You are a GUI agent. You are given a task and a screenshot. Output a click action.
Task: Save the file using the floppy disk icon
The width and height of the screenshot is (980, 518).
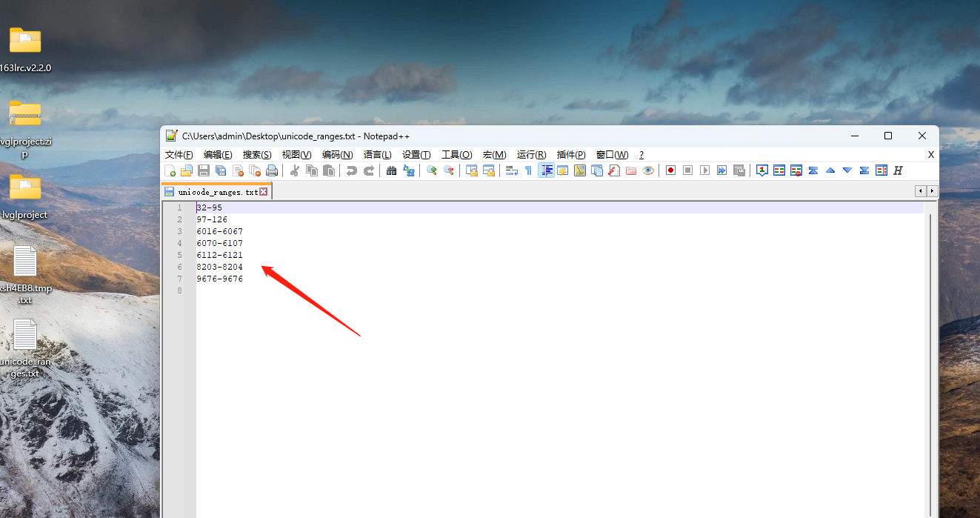204,170
